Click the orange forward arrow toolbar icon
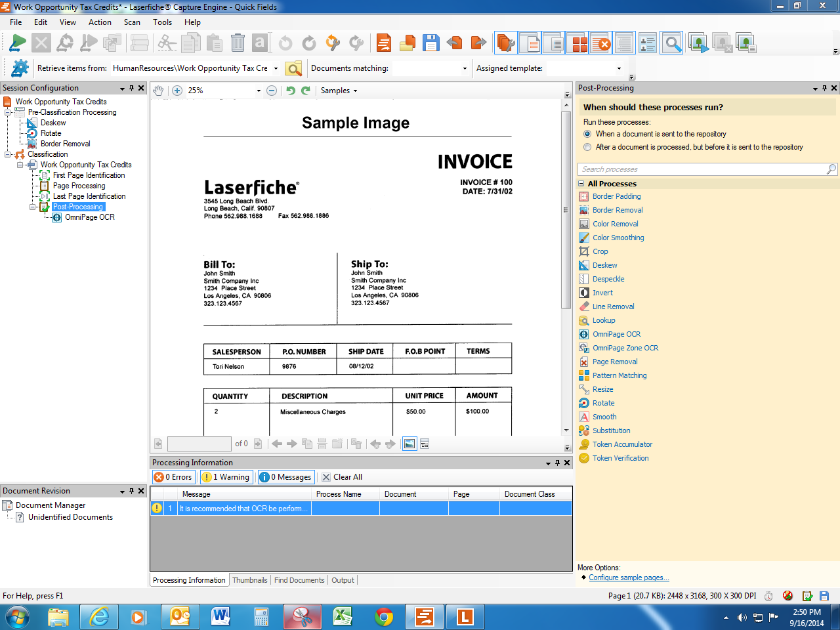 [478, 43]
